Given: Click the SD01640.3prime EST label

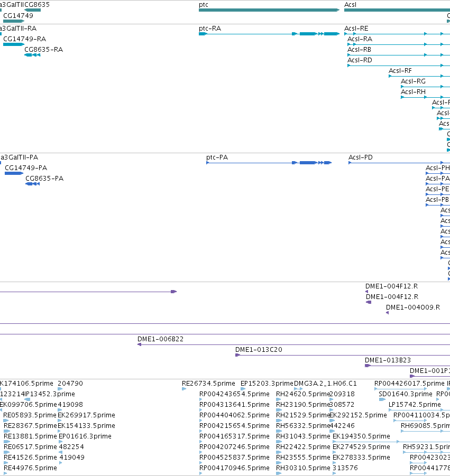Looking at the screenshot, I should [406, 394].
